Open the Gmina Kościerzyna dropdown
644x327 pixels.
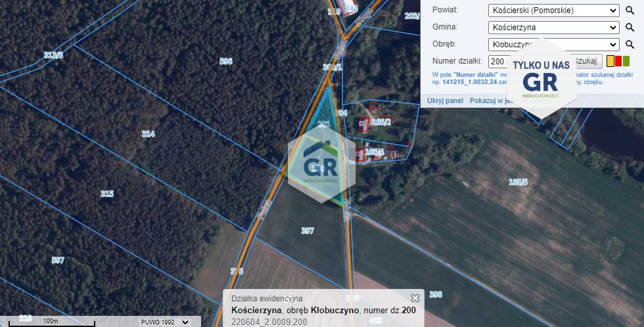[553, 28]
